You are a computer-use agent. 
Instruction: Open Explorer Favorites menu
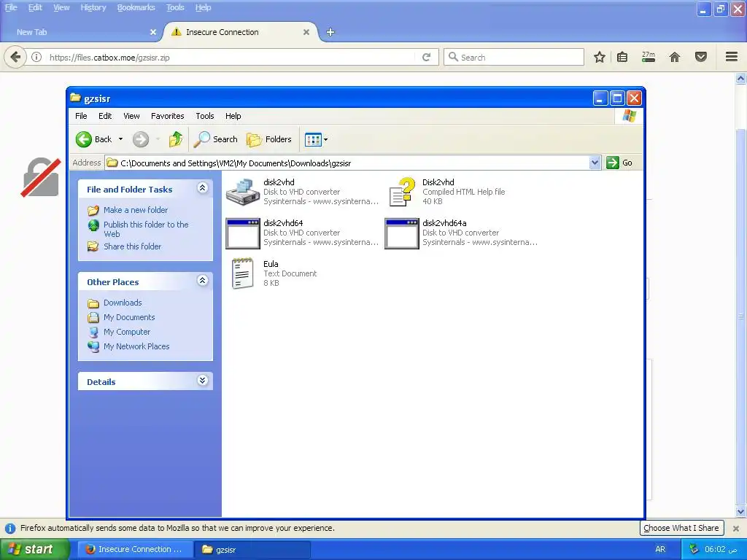pos(167,116)
